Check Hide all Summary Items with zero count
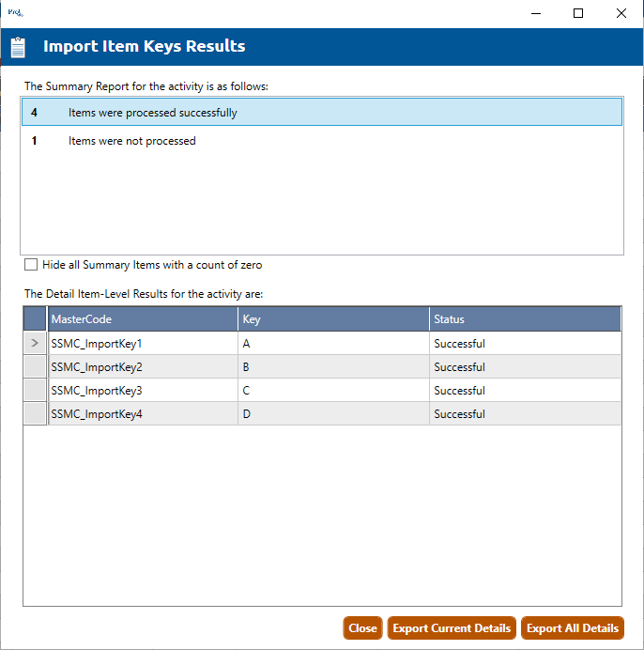This screenshot has width=644, height=650. [32, 265]
